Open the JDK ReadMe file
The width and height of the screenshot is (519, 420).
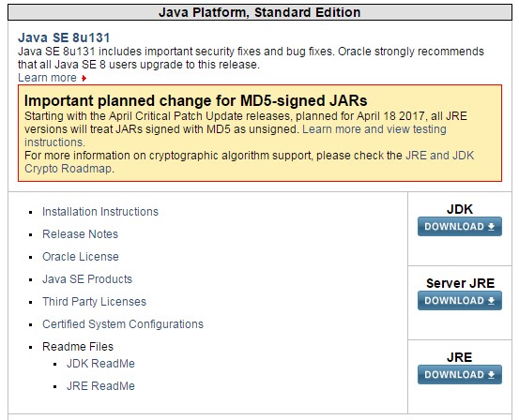click(x=100, y=364)
